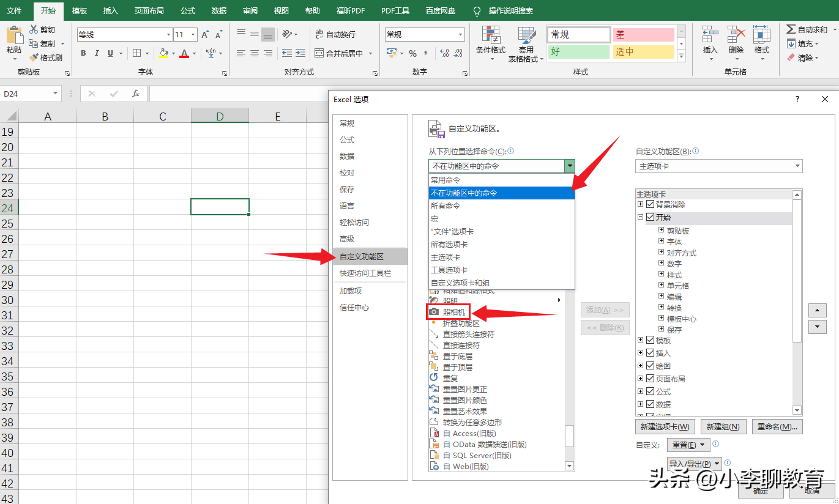The width and height of the screenshot is (839, 504).
Task: Click the 合并后居中 merge and center icon
Action: tap(319, 53)
